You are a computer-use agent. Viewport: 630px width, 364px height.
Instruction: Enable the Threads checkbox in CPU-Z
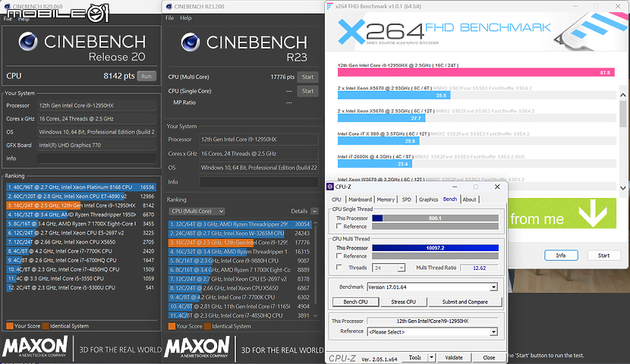click(x=339, y=267)
